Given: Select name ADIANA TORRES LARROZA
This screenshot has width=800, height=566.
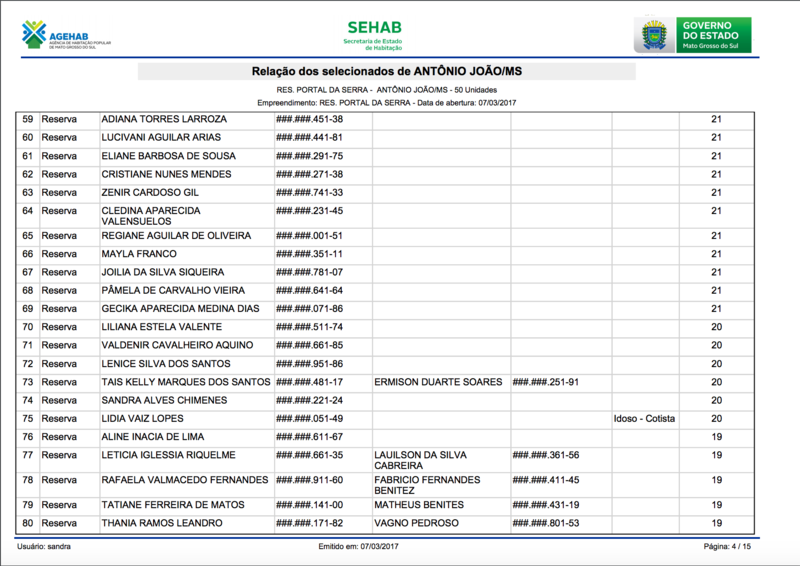Looking at the screenshot, I should click(164, 119).
